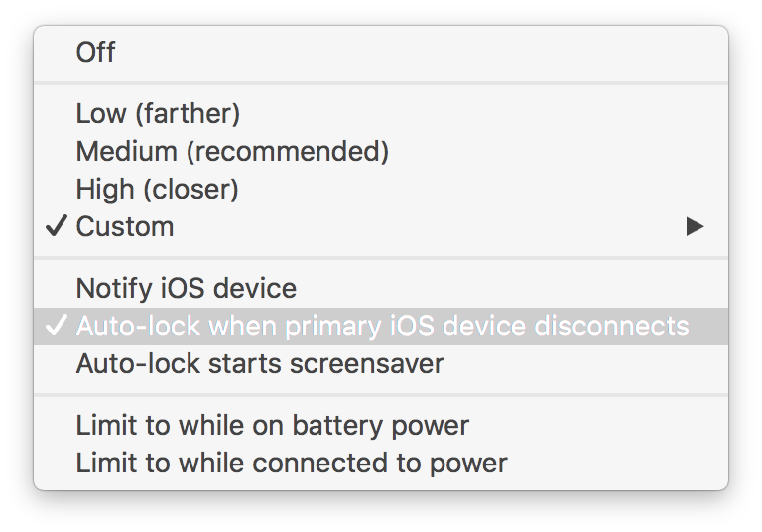Choose Medium (recommended) sensitivity
762x532 pixels.
pyautogui.click(x=232, y=152)
